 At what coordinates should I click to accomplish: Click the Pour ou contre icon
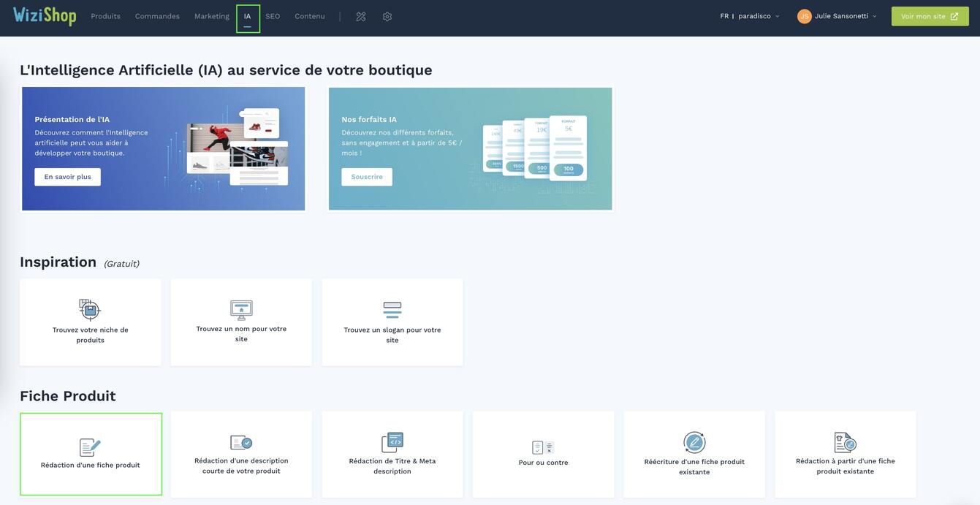543,447
